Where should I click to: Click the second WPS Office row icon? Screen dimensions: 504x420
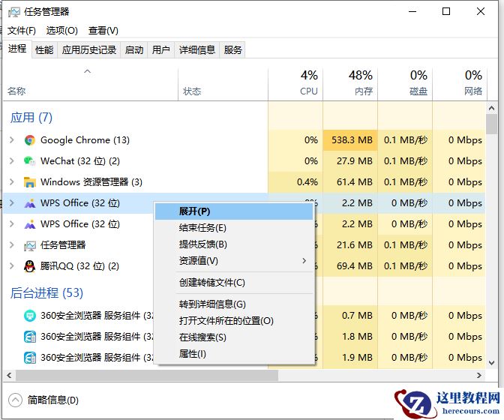tap(29, 224)
